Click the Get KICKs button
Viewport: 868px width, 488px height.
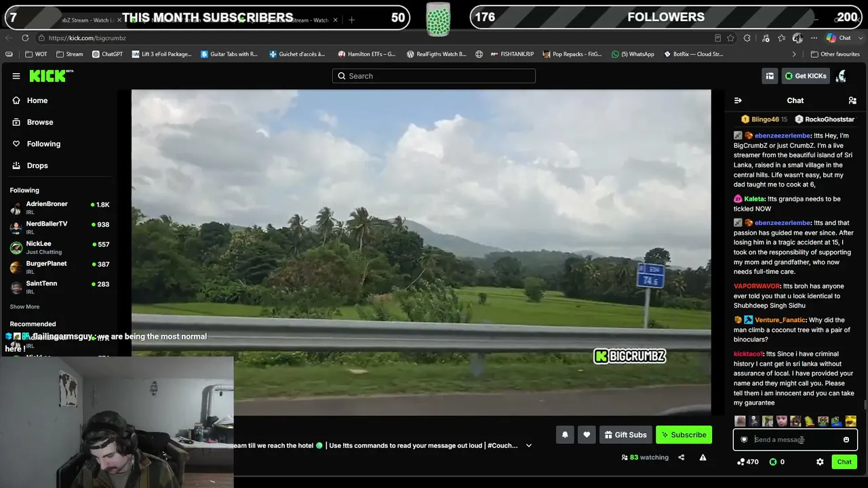[x=806, y=76]
